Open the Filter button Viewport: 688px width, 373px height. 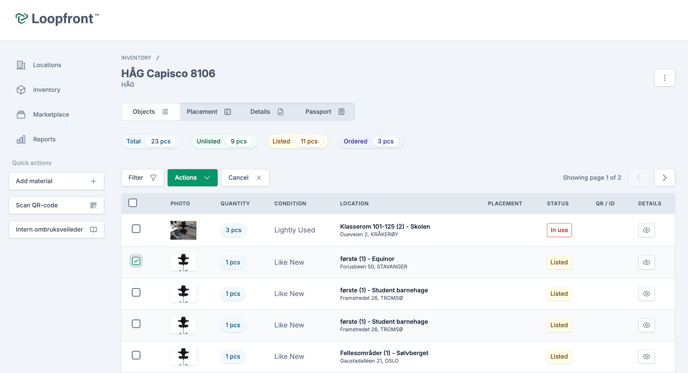pyautogui.click(x=143, y=178)
